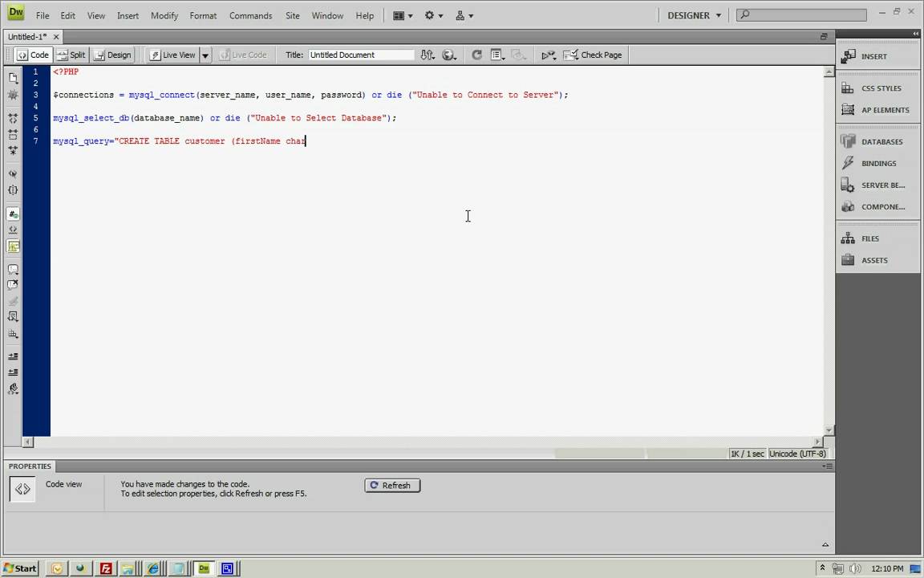Image resolution: width=924 pixels, height=578 pixels.
Task: Toggle Line Numbers in coding toolbar
Action: (13, 214)
